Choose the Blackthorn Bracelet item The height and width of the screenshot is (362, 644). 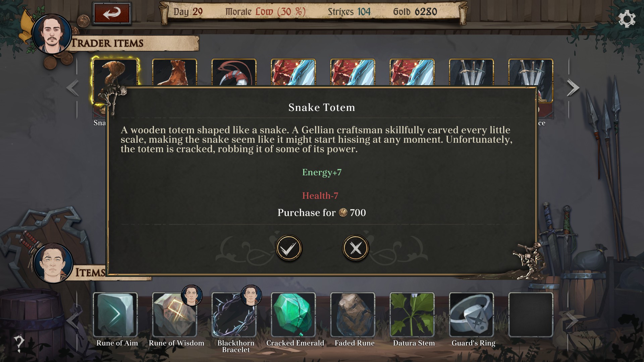pyautogui.click(x=234, y=315)
